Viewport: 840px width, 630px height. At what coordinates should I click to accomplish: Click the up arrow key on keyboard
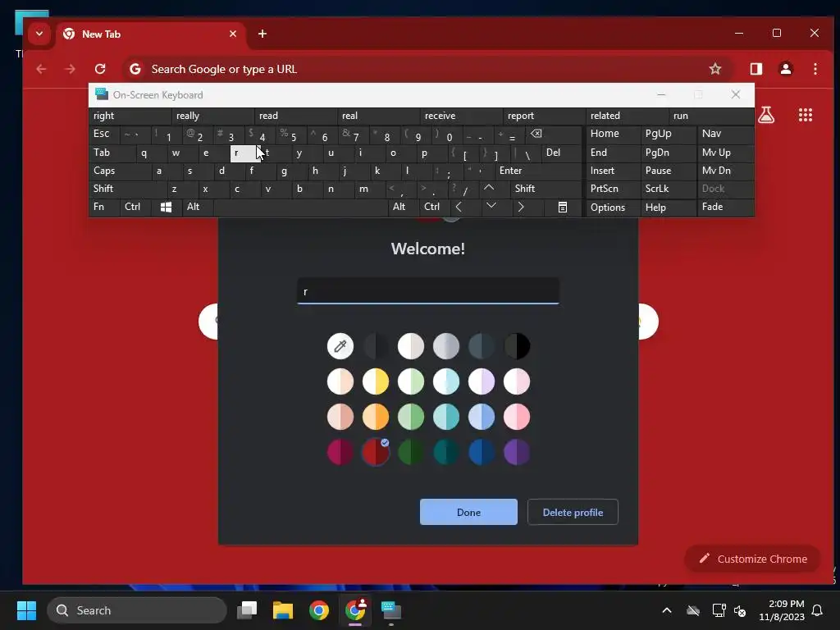click(489, 188)
